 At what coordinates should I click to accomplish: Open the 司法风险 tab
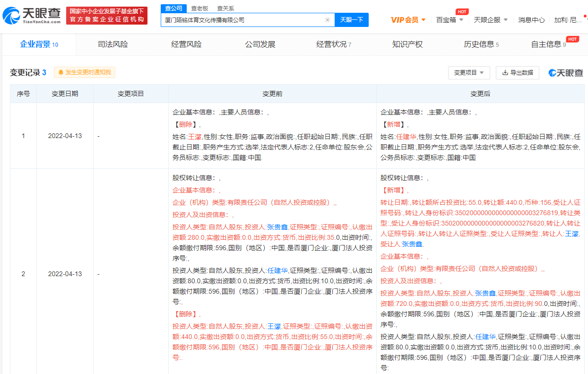[x=112, y=44]
